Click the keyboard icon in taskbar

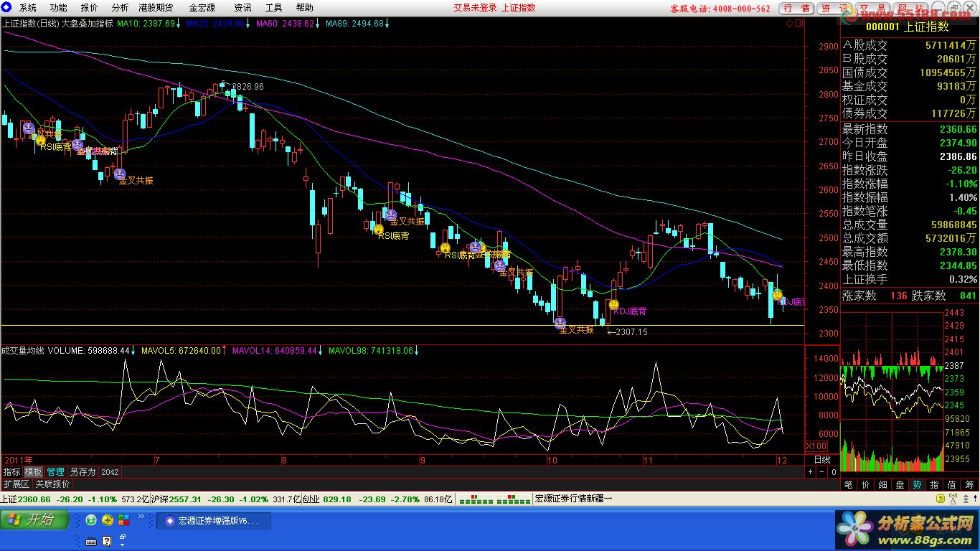coord(91,541)
